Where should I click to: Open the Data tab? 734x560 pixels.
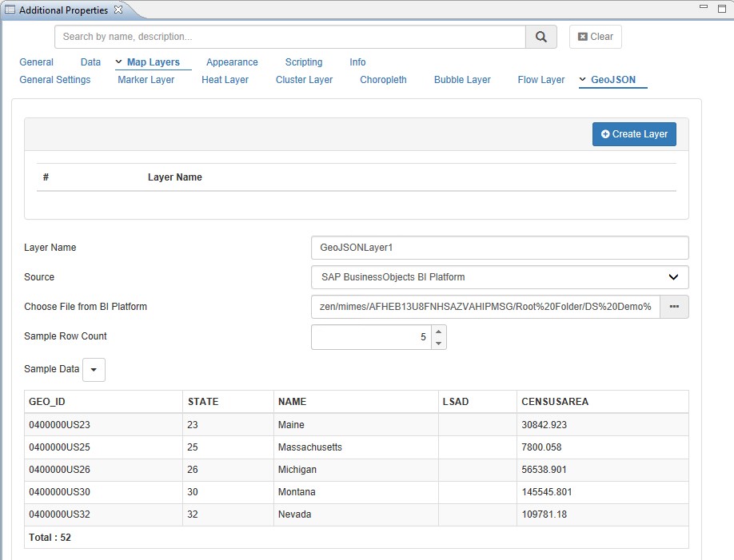90,62
